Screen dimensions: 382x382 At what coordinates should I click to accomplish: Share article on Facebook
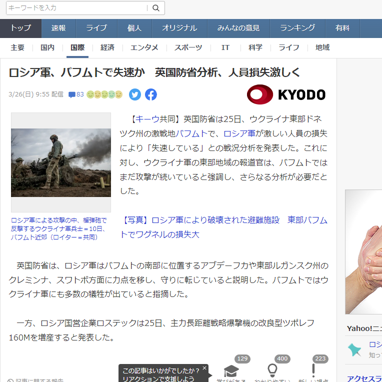(x=151, y=95)
